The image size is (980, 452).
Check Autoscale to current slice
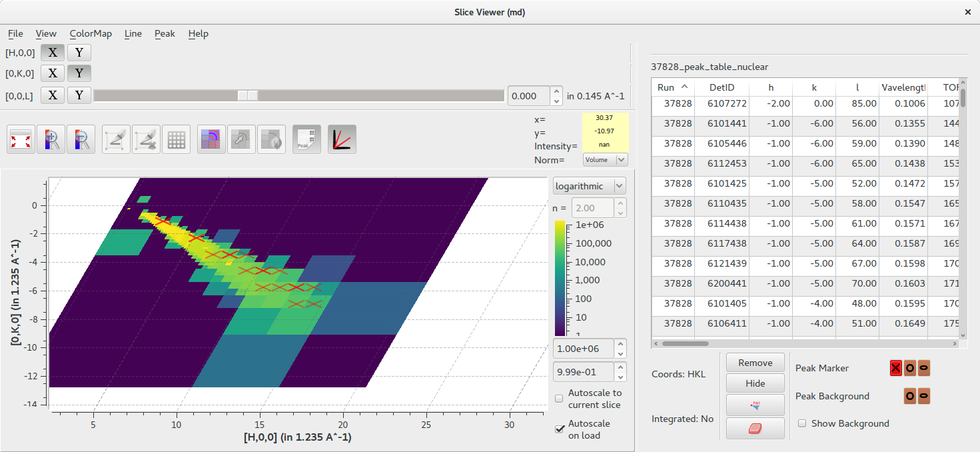click(559, 399)
